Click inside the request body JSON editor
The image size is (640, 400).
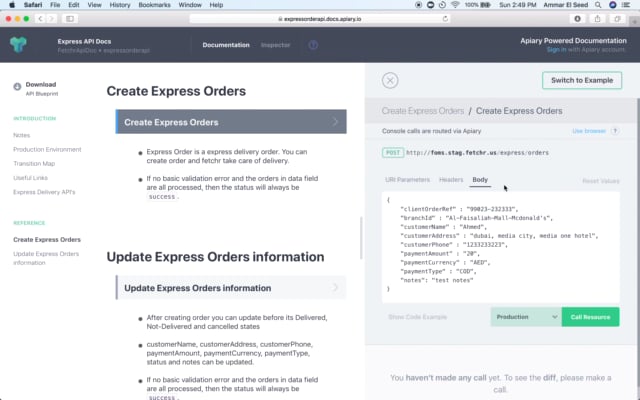[x=500, y=247]
